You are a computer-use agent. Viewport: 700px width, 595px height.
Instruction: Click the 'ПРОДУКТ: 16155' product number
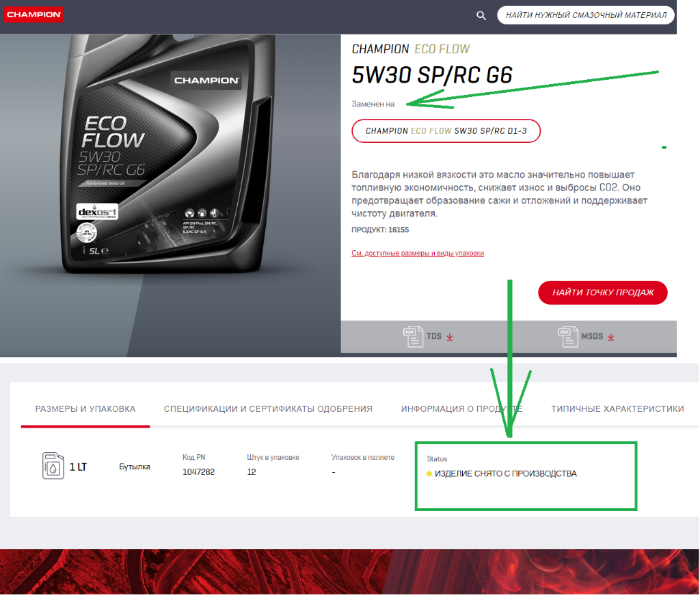click(x=380, y=230)
